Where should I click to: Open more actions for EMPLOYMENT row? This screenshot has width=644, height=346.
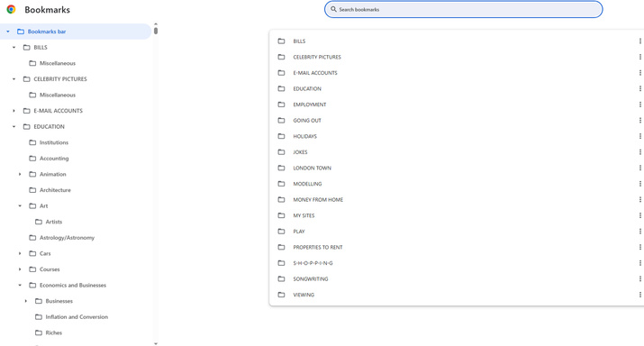(639, 105)
